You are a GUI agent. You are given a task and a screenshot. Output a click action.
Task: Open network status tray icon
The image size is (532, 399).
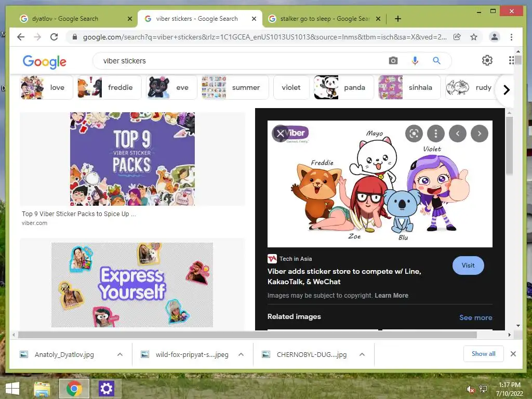click(x=483, y=389)
